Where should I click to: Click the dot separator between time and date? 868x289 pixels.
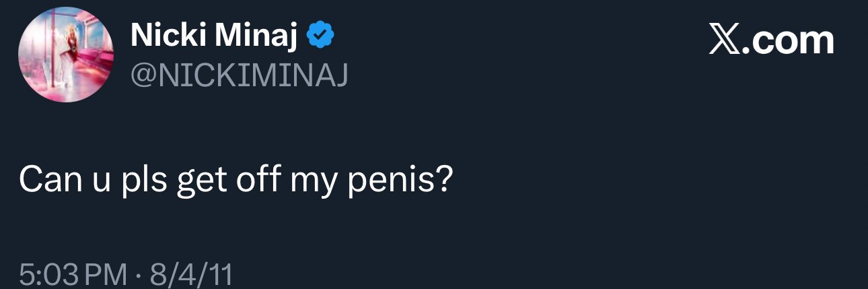point(138,275)
